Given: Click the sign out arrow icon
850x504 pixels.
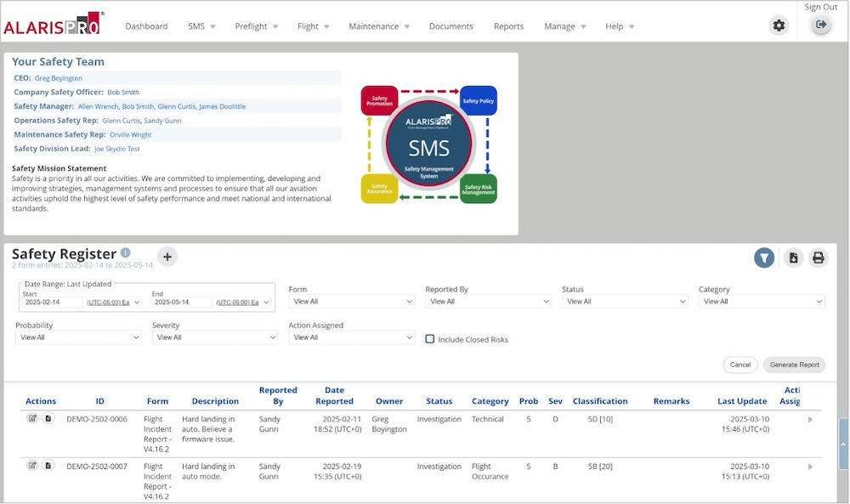Looking at the screenshot, I should (820, 25).
